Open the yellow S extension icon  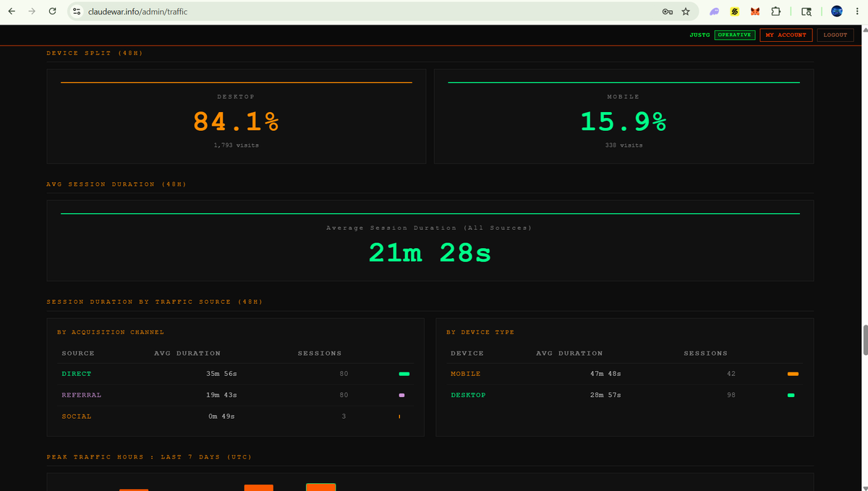point(734,12)
